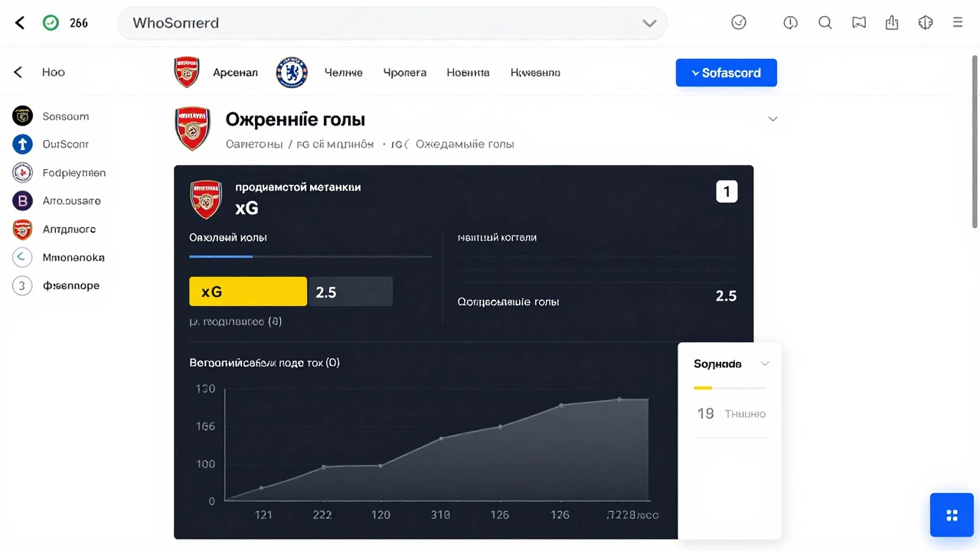Switch to the Чролега tab
This screenshot has width=980, height=551.
(404, 73)
